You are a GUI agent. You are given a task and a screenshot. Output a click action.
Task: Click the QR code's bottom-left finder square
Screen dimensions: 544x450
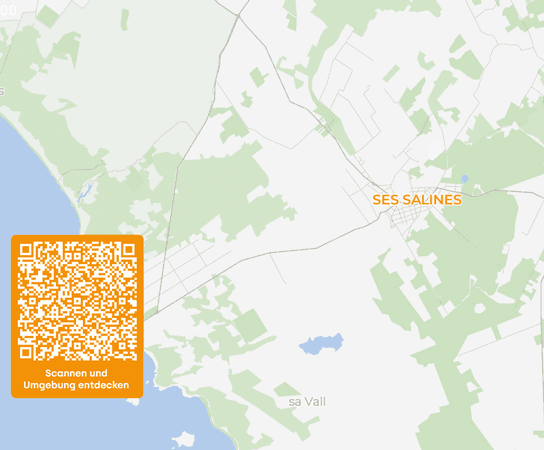(26, 353)
